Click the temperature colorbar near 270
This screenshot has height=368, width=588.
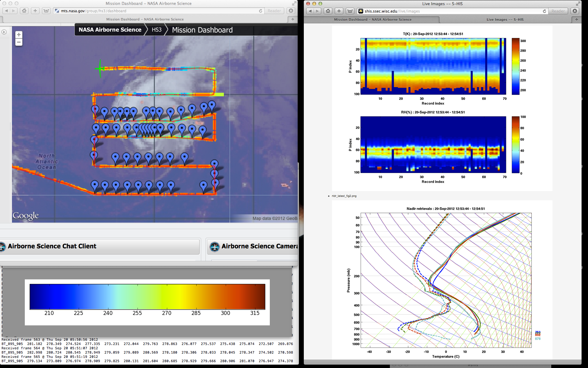point(167,297)
